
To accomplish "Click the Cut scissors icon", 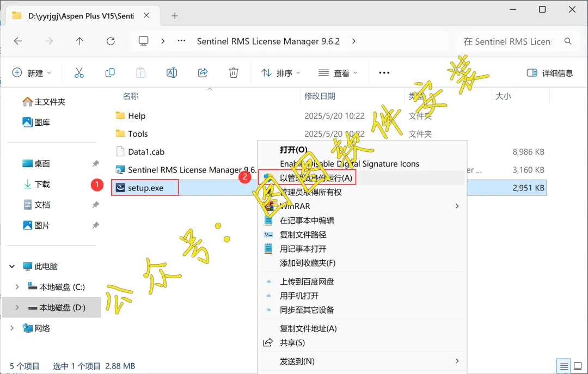I will pyautogui.click(x=79, y=73).
